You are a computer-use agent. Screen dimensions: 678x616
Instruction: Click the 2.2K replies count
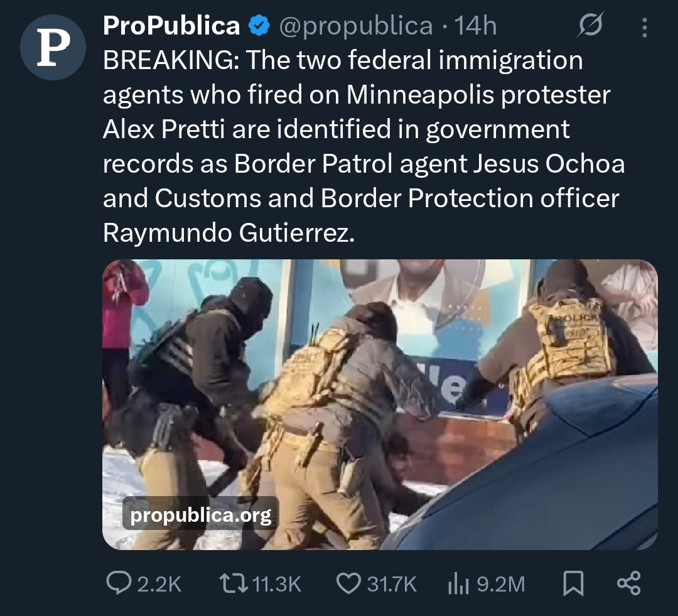click(x=159, y=584)
